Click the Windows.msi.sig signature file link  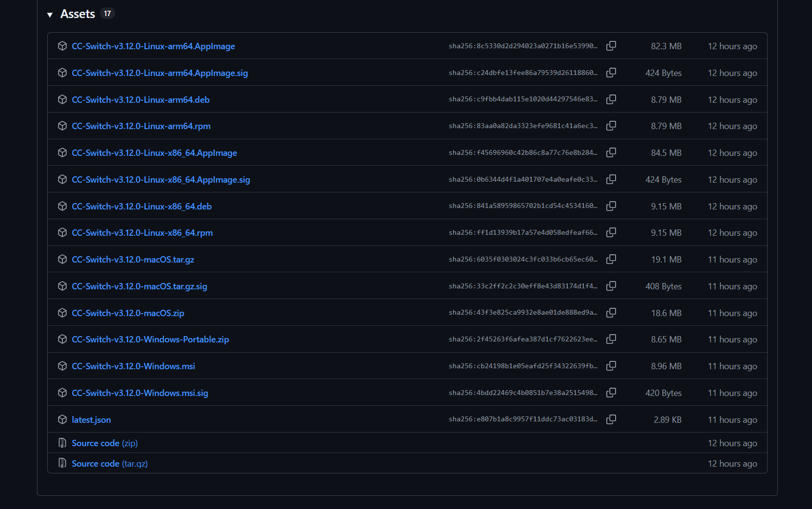140,393
